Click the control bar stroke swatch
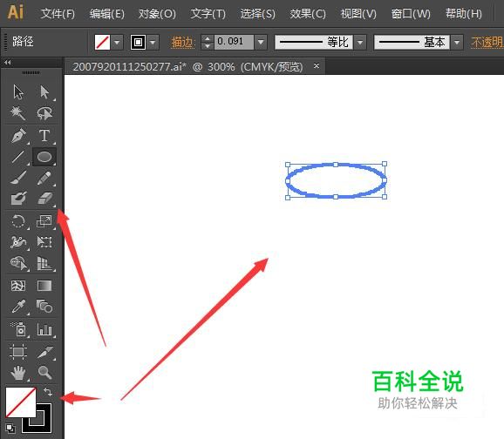The image size is (504, 439). pyautogui.click(x=139, y=42)
